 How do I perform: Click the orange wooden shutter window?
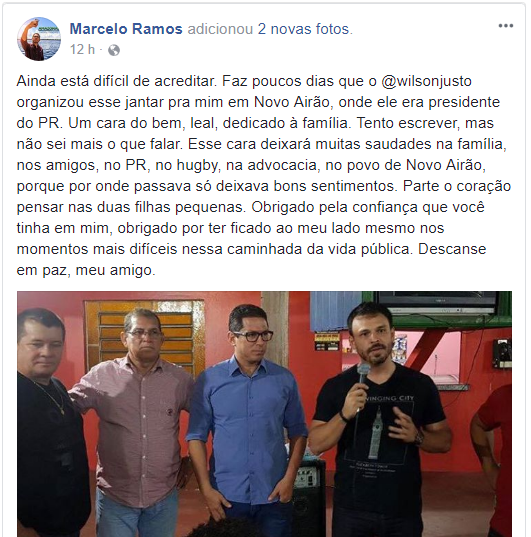[144, 337]
